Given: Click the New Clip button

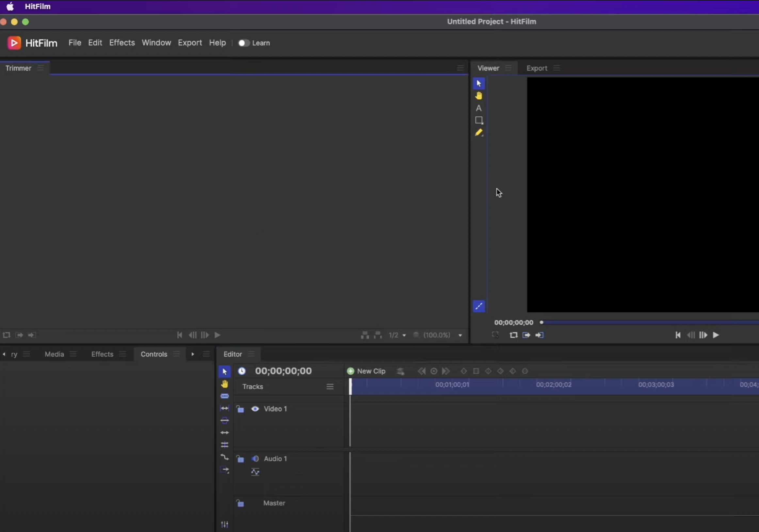Looking at the screenshot, I should tap(366, 371).
